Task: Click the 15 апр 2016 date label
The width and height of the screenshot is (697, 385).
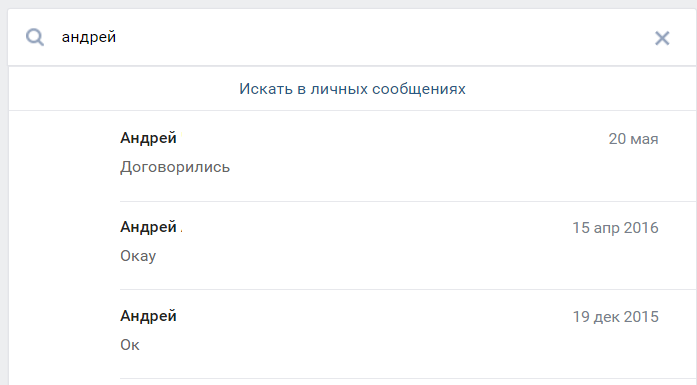Action: pyautogui.click(x=615, y=228)
